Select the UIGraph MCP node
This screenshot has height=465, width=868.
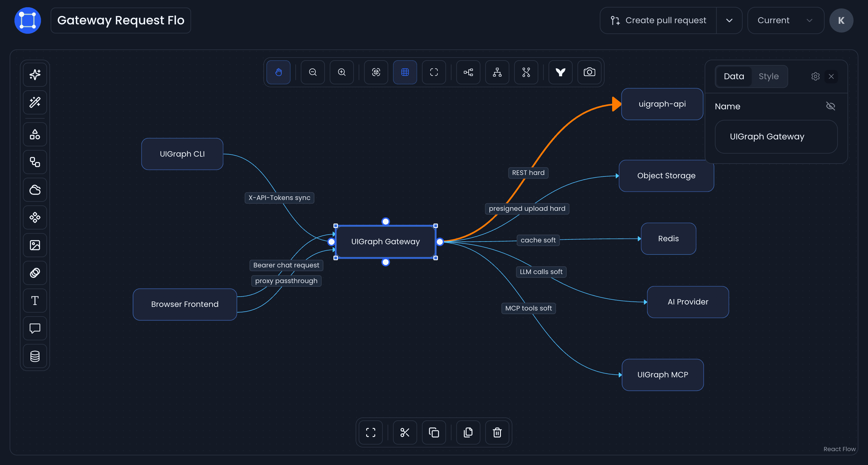[x=662, y=375]
